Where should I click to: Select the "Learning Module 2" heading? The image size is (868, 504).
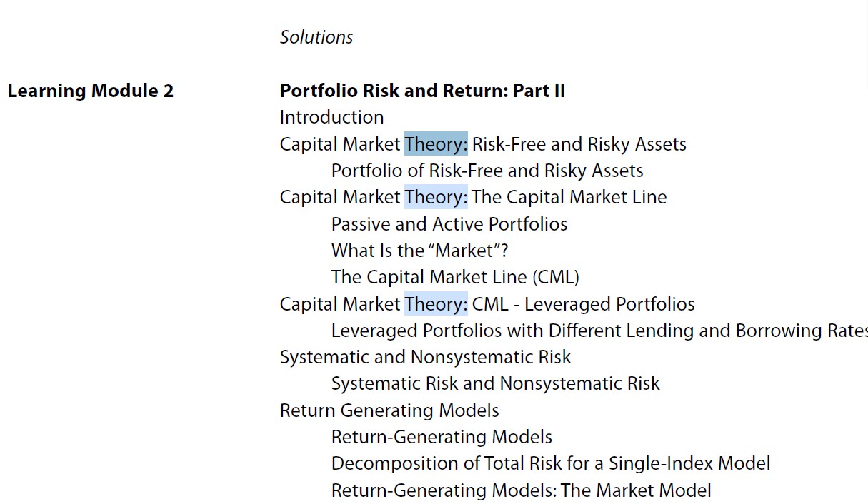pyautogui.click(x=91, y=91)
